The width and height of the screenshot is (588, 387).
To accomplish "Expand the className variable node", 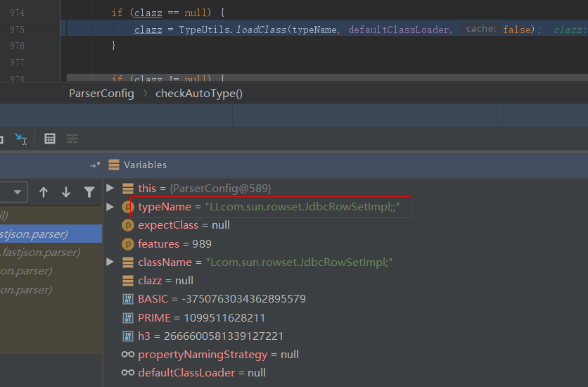I will (110, 262).
